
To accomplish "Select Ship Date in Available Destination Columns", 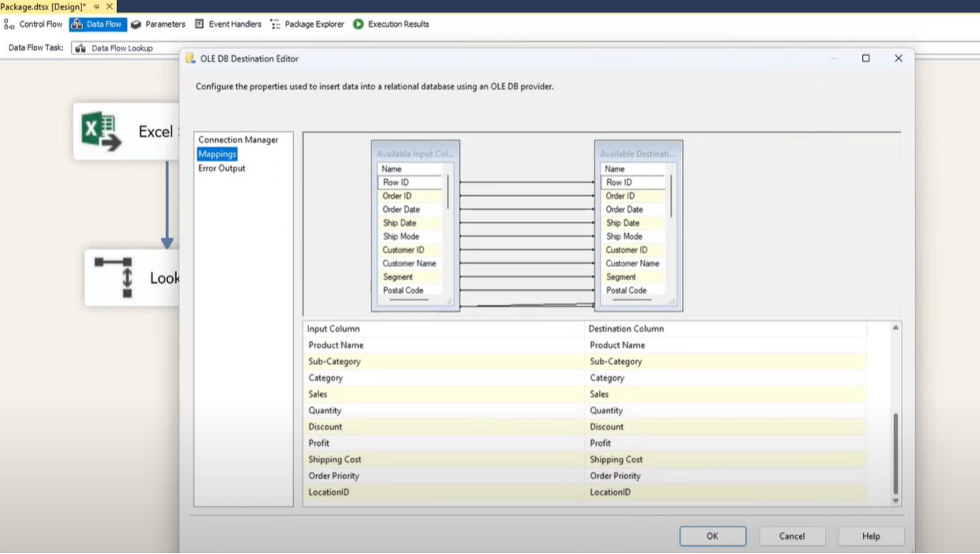I will pos(622,223).
